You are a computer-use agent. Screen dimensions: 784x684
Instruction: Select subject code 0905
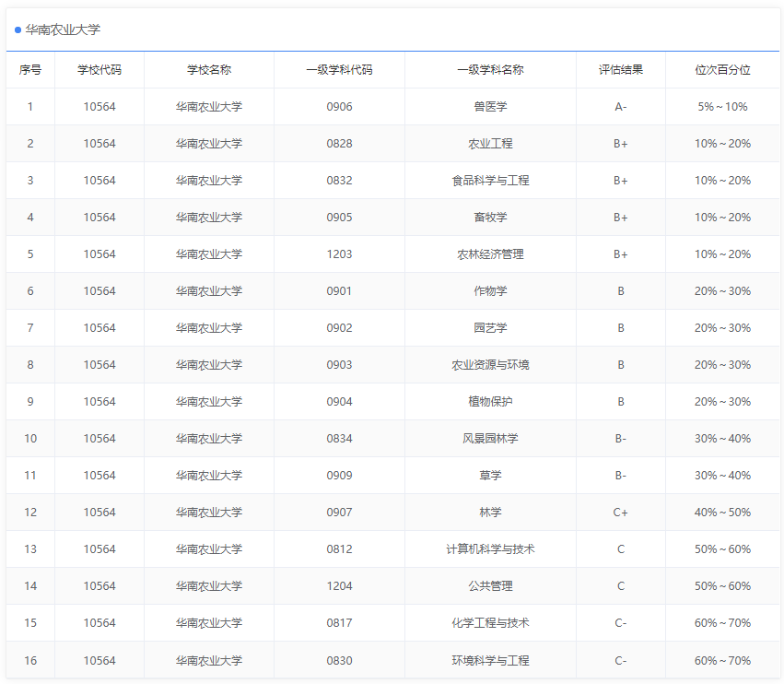pyautogui.click(x=340, y=218)
